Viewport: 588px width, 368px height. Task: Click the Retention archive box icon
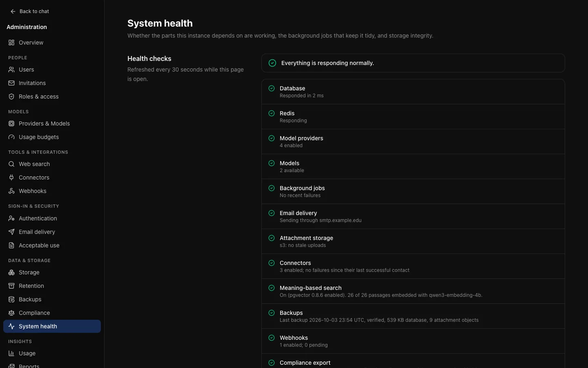pos(11,286)
